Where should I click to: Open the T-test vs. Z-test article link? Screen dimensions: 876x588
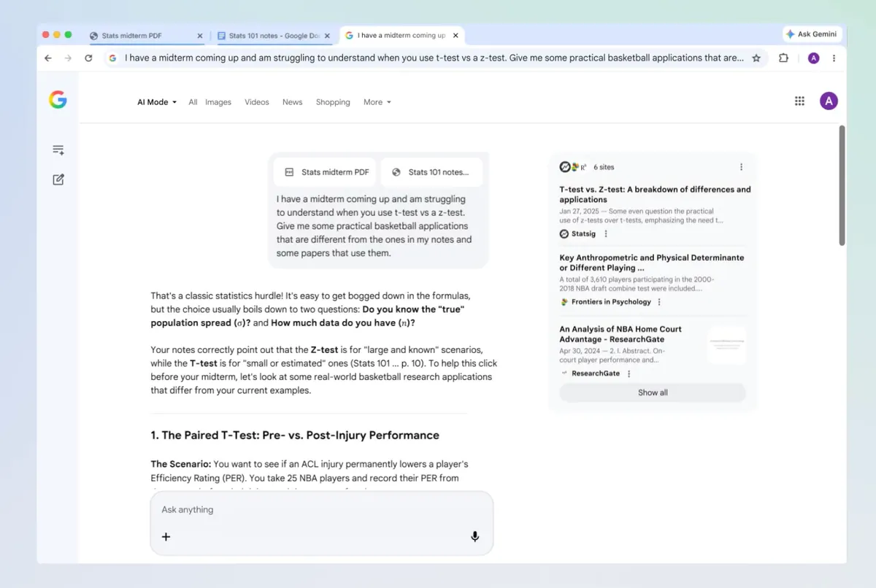tap(654, 194)
